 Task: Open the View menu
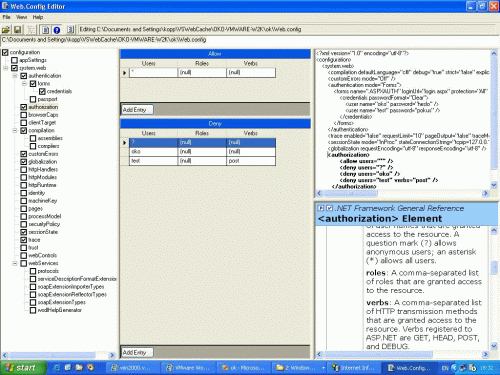[21, 17]
